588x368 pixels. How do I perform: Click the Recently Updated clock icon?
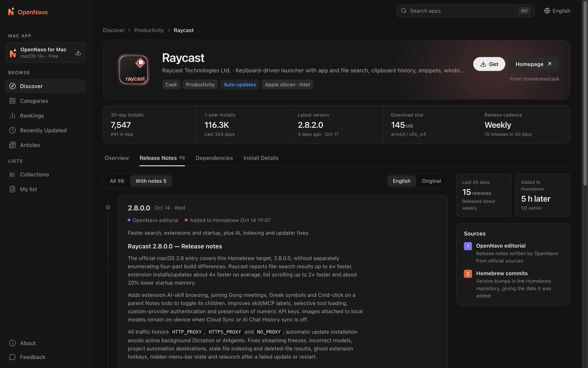(x=12, y=130)
